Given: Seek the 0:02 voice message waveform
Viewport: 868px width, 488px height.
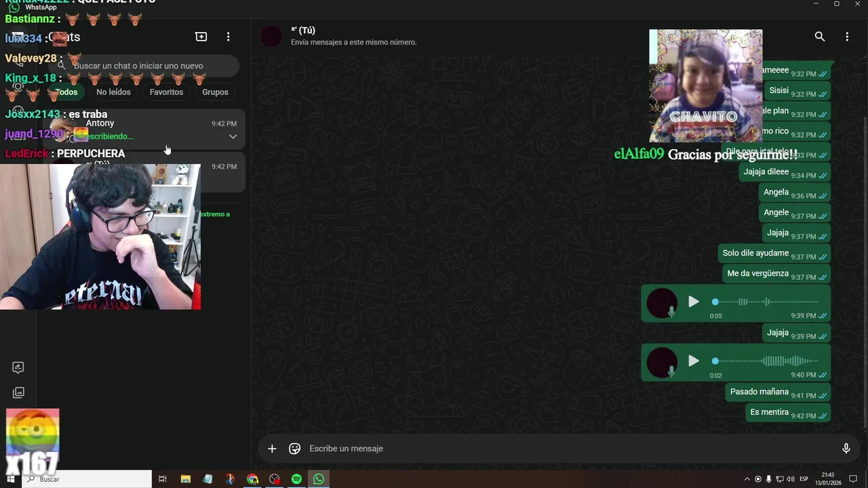Looking at the screenshot, I should 766,361.
